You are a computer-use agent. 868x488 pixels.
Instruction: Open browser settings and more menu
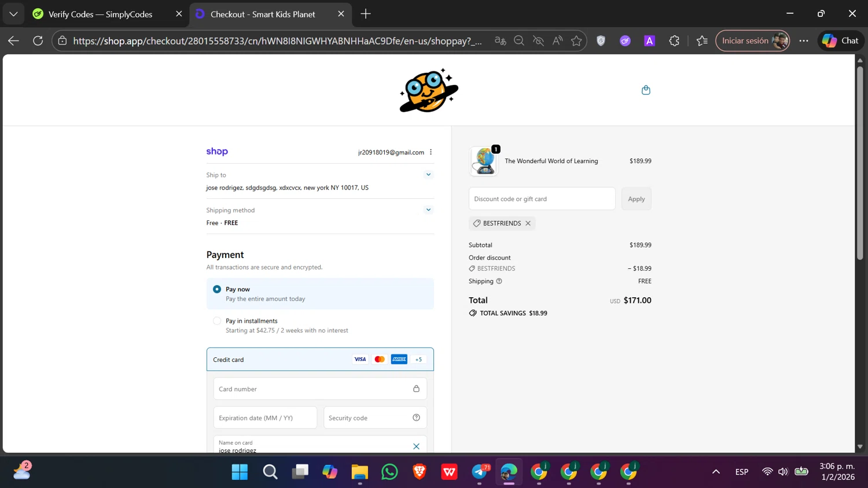click(804, 40)
